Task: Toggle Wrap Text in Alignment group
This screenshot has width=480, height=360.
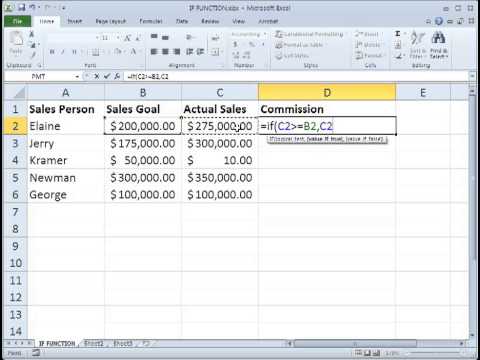Action: tap(215, 38)
